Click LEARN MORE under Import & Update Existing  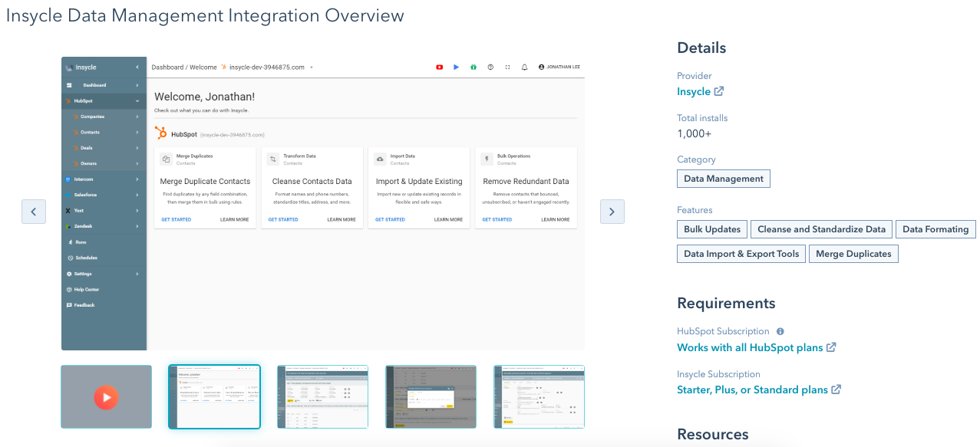pyautogui.click(x=448, y=220)
